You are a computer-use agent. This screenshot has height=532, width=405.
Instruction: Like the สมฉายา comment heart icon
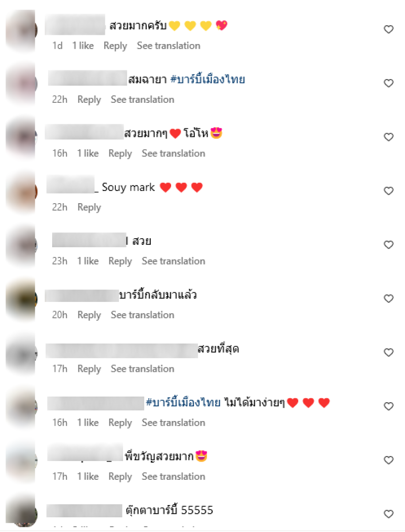pyautogui.click(x=388, y=83)
